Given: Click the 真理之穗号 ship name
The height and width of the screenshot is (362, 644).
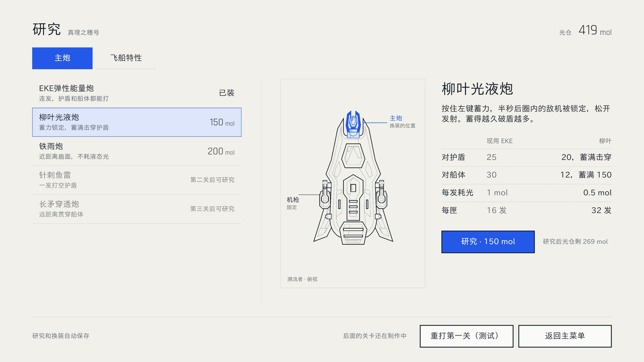Looking at the screenshot, I should pyautogui.click(x=84, y=33).
